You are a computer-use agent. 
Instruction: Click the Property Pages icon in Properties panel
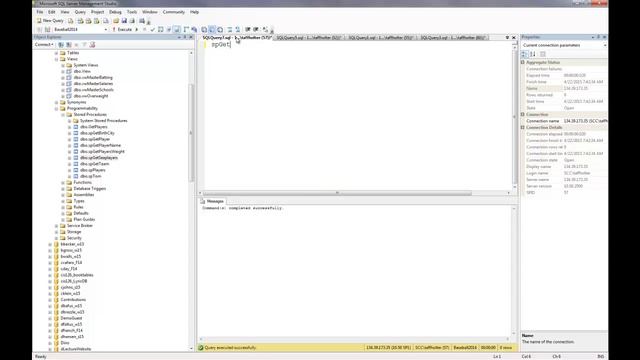[x=543, y=54]
